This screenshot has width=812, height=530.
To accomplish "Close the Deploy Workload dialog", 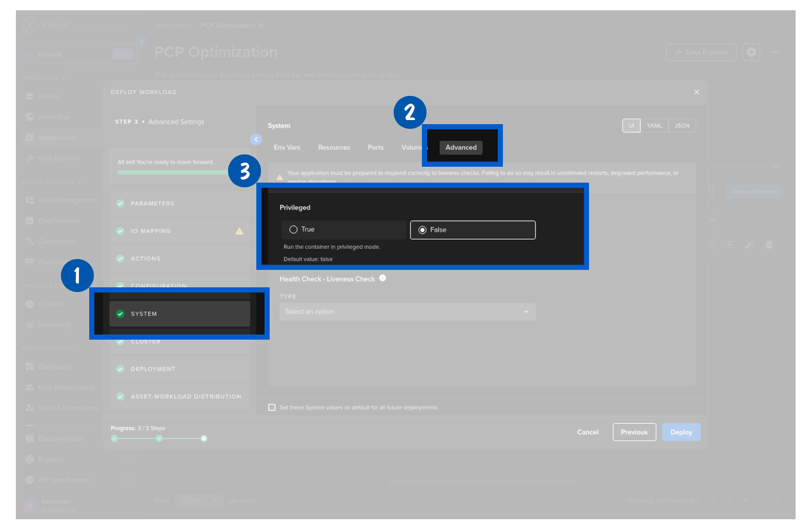I will tap(696, 92).
